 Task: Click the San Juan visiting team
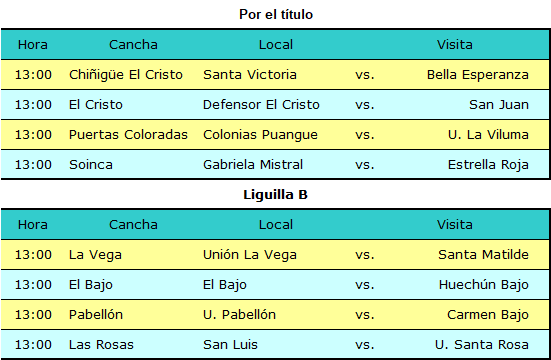(x=499, y=104)
